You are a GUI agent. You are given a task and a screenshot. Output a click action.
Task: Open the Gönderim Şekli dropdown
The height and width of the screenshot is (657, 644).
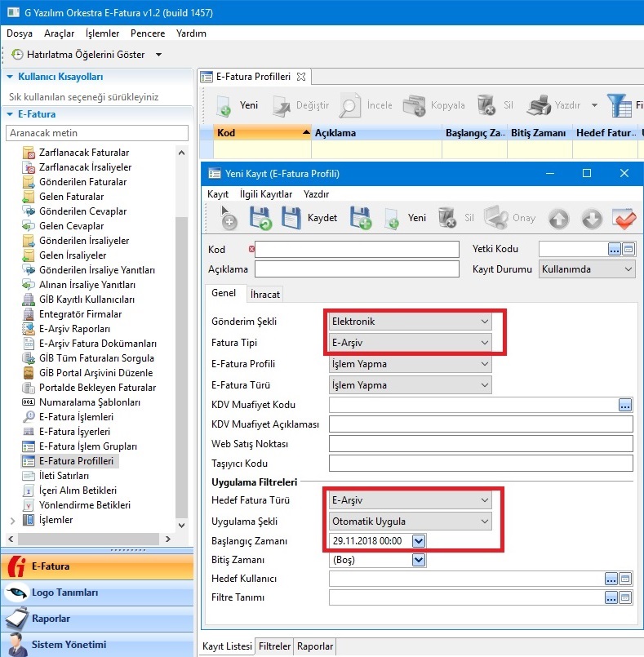[411, 322]
